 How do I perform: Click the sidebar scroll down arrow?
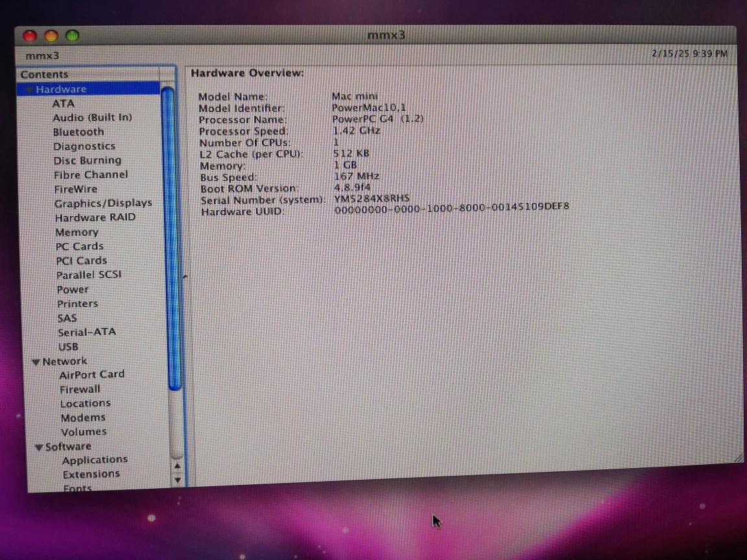(x=178, y=480)
